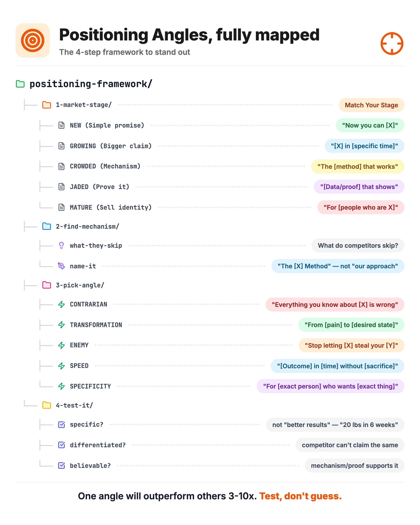Toggle the checkbox beside differentiated?

(x=61, y=445)
